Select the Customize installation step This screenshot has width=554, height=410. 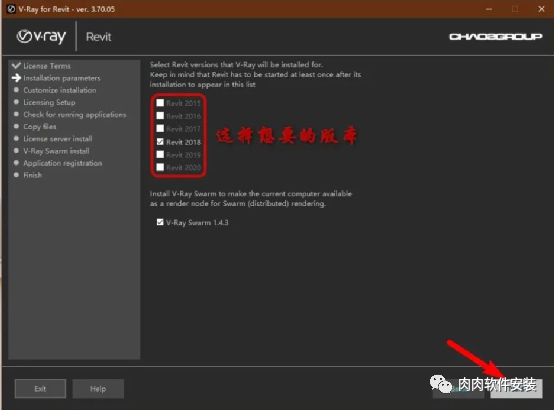pos(60,90)
